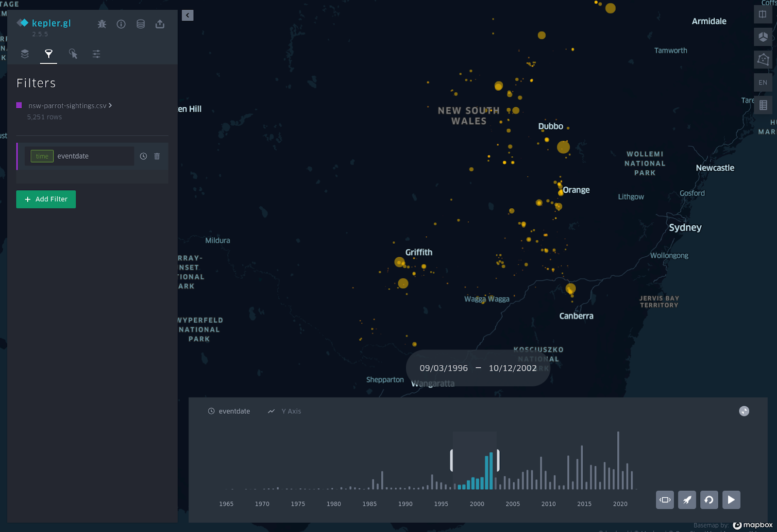The width and height of the screenshot is (777, 532).
Task: Open cloud storage database icon
Action: pos(140,24)
